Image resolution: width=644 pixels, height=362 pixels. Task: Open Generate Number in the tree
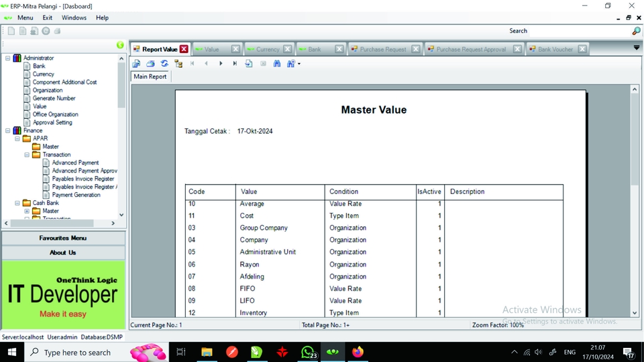pos(54,98)
